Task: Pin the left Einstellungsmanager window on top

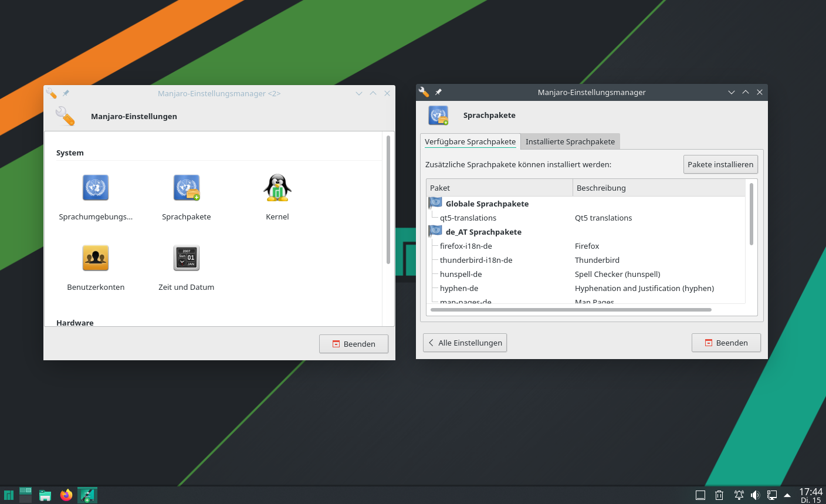Action: click(65, 93)
